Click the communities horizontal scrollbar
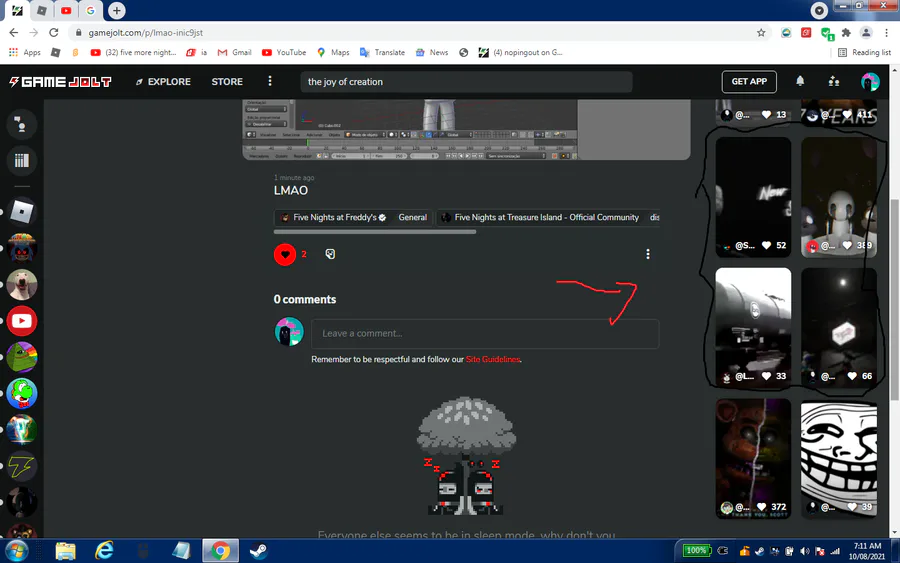This screenshot has height=563, width=900. [375, 232]
